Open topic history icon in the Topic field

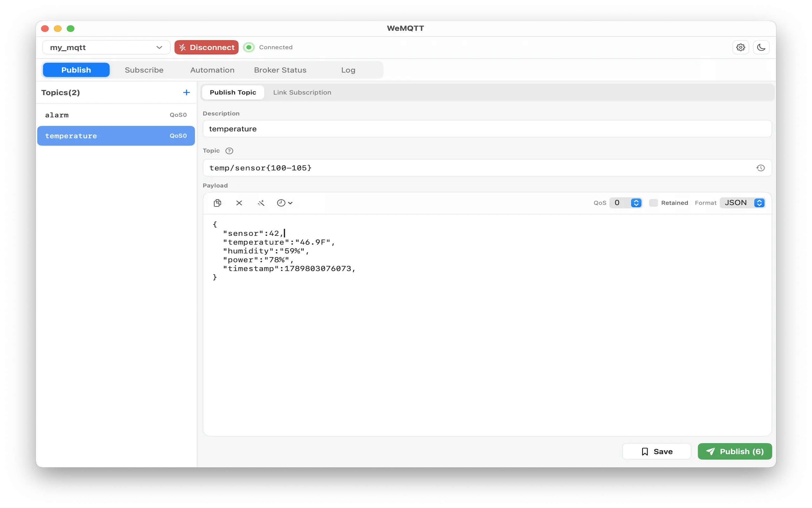[760, 168]
